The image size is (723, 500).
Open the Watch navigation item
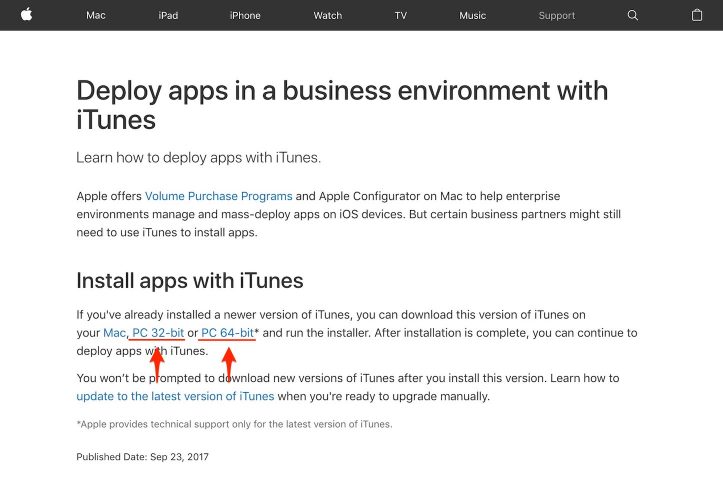click(328, 15)
